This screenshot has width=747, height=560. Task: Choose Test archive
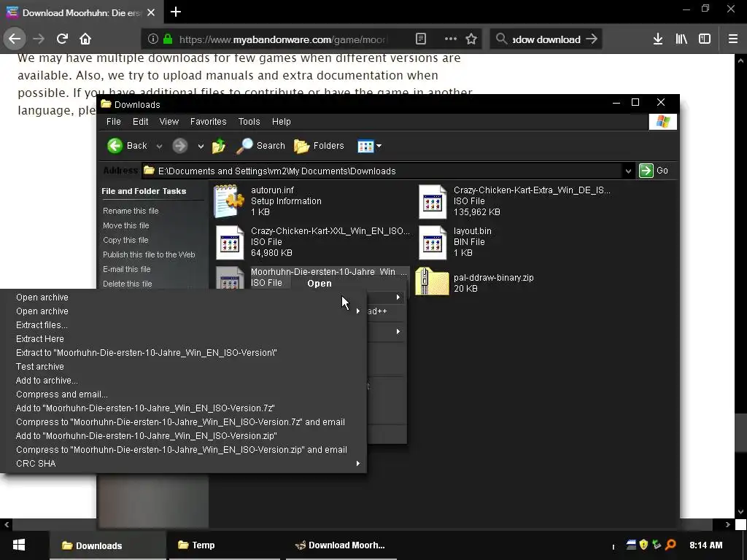click(x=184, y=366)
